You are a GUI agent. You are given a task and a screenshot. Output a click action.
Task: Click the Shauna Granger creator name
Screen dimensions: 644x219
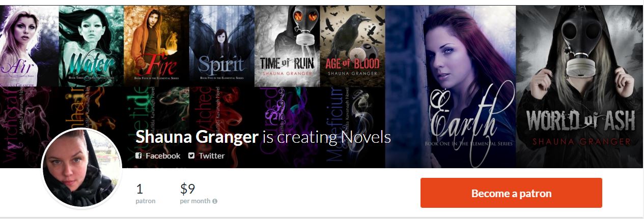tap(197, 137)
